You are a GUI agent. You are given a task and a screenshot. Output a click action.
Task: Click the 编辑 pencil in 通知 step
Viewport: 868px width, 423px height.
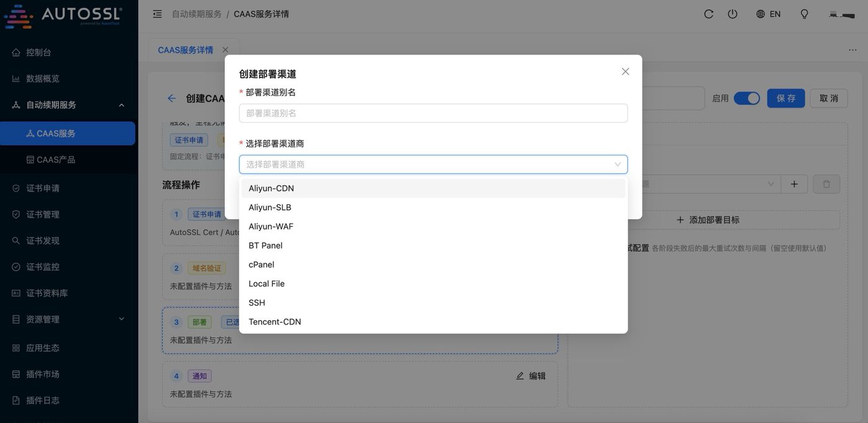click(531, 375)
